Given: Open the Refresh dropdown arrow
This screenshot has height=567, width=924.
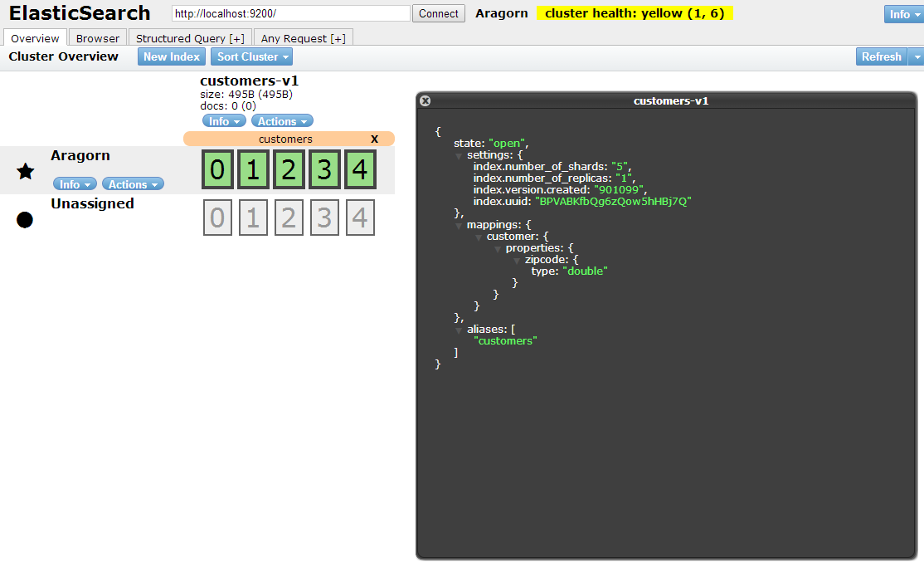Looking at the screenshot, I should (x=917, y=56).
